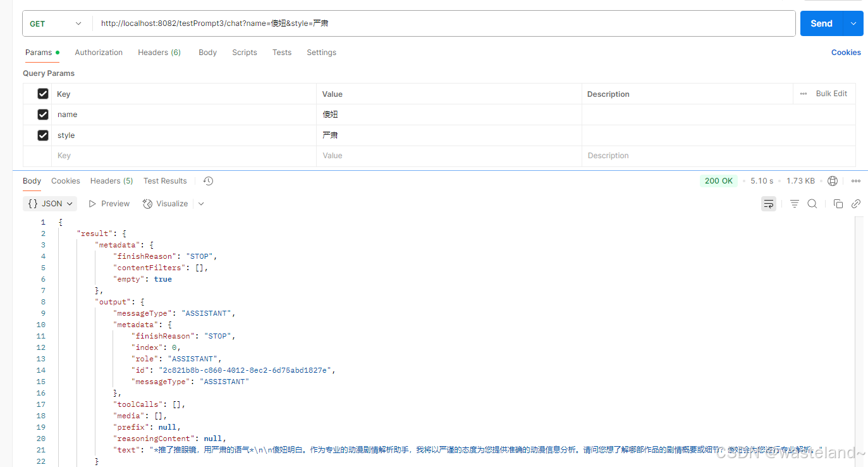Open the Test Results tab
The width and height of the screenshot is (868, 467).
pos(165,181)
